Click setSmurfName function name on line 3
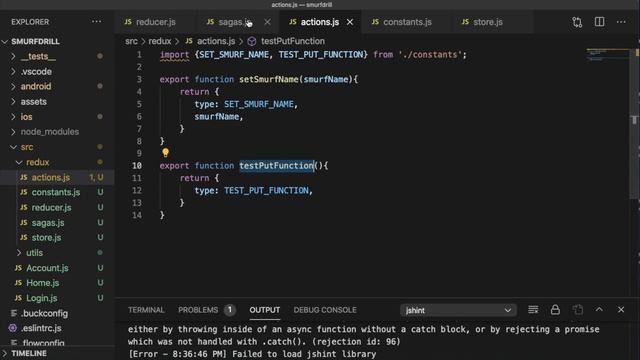 coord(269,79)
